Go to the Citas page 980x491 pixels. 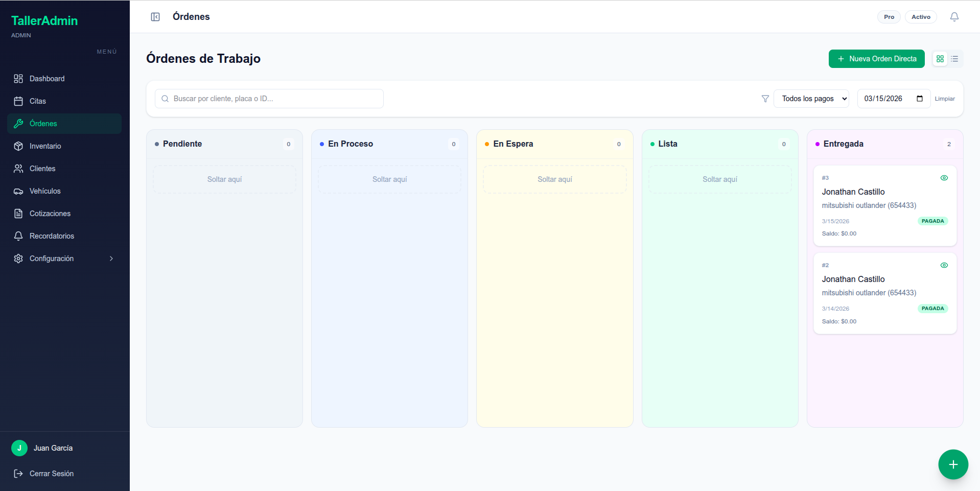pos(64,101)
